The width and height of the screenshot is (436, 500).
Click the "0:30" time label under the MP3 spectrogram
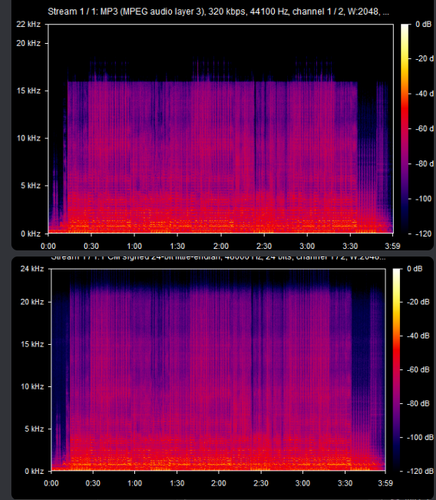91,246
